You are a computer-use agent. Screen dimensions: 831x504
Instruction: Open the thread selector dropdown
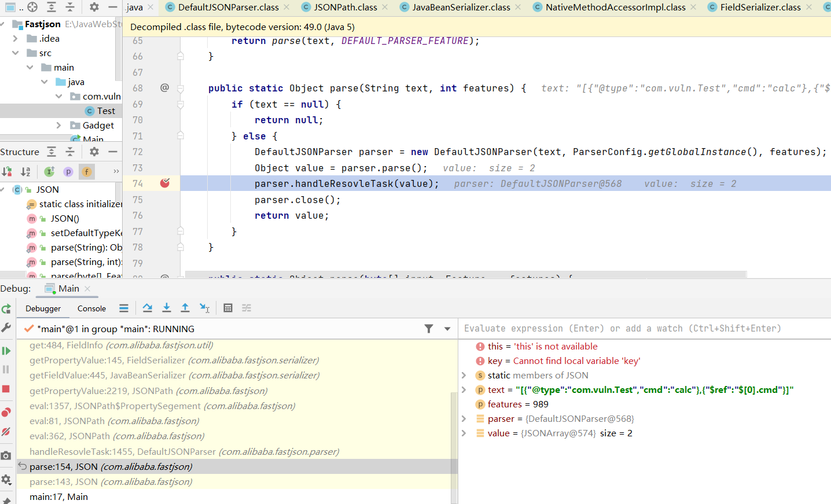point(447,329)
